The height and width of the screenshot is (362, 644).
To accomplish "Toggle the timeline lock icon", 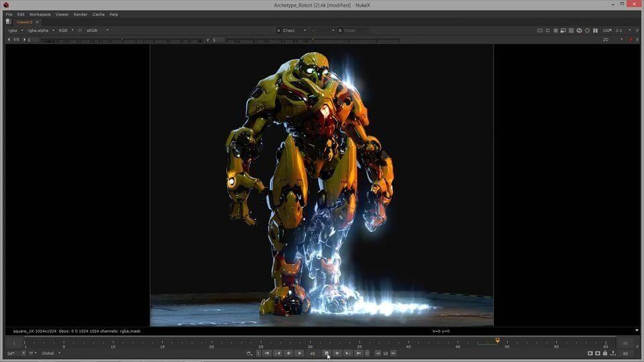I will pyautogui.click(x=605, y=353).
